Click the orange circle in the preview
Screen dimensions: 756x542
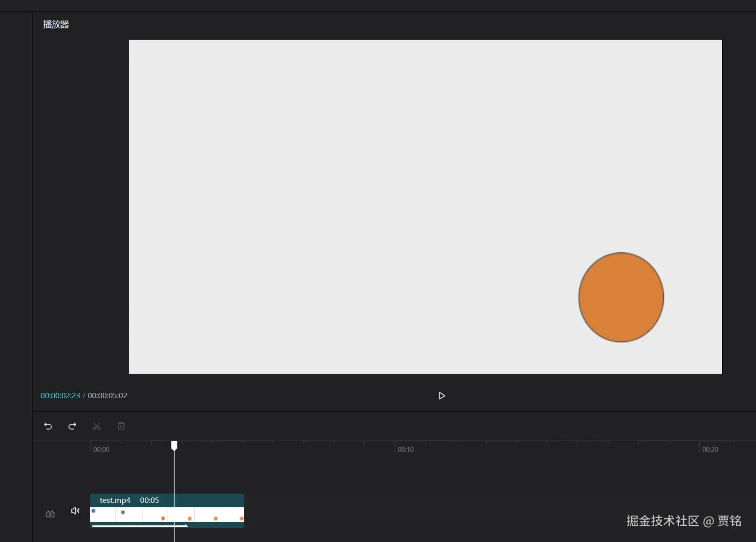pyautogui.click(x=621, y=297)
